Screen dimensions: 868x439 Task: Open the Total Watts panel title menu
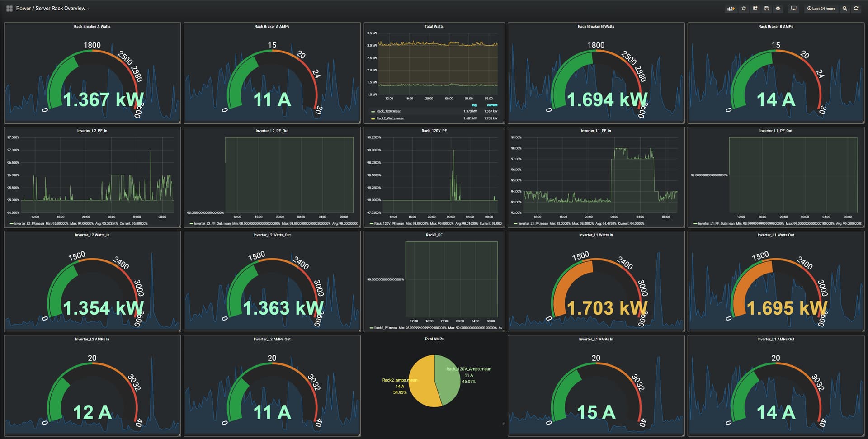434,27
